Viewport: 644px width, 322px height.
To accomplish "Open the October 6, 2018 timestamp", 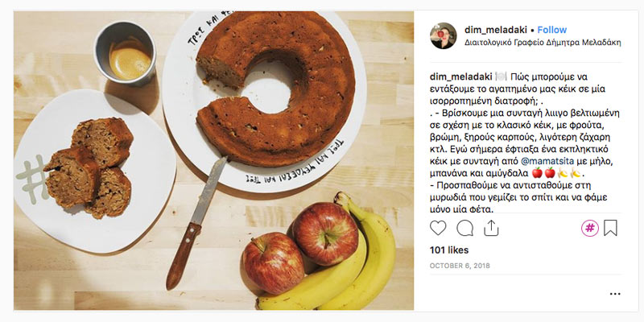I will point(460,266).
